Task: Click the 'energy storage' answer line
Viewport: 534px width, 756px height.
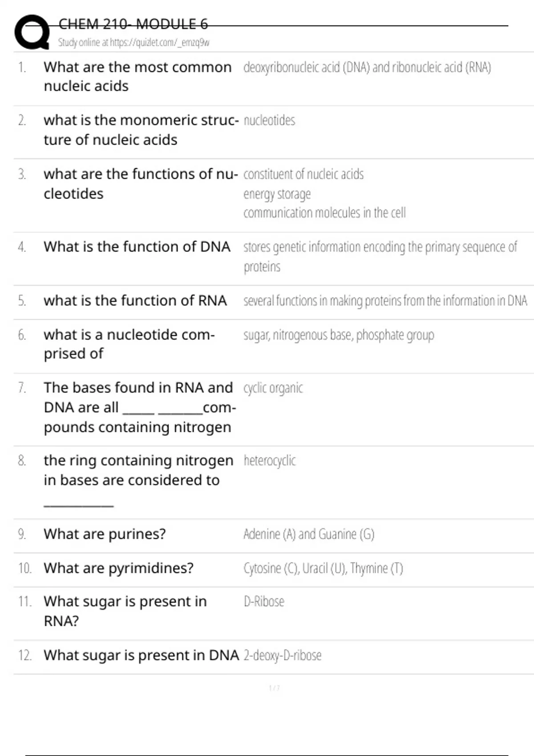Action: tap(277, 194)
